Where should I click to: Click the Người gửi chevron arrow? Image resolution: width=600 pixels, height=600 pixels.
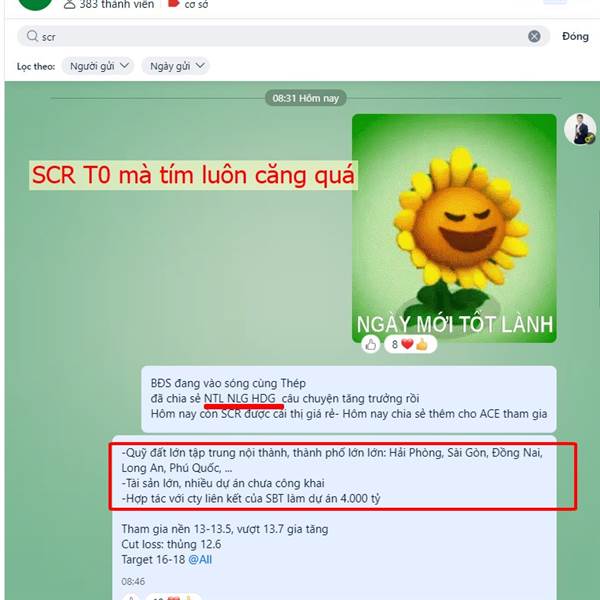[x=124, y=66]
